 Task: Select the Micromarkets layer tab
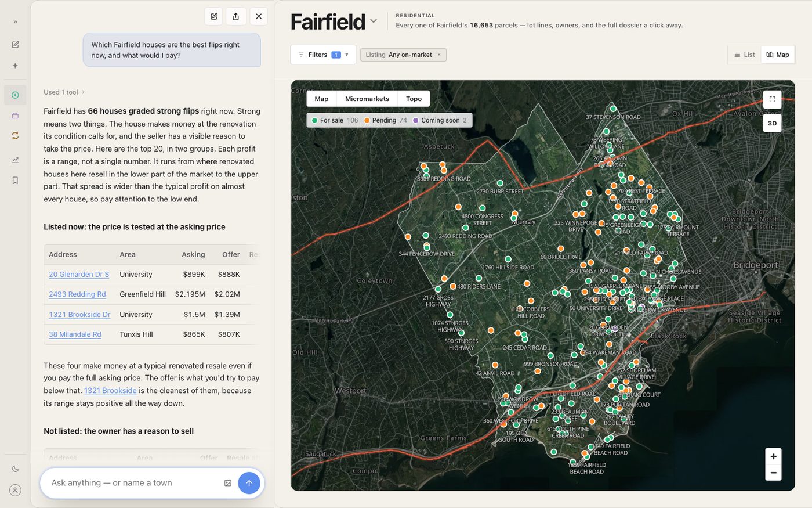(367, 99)
